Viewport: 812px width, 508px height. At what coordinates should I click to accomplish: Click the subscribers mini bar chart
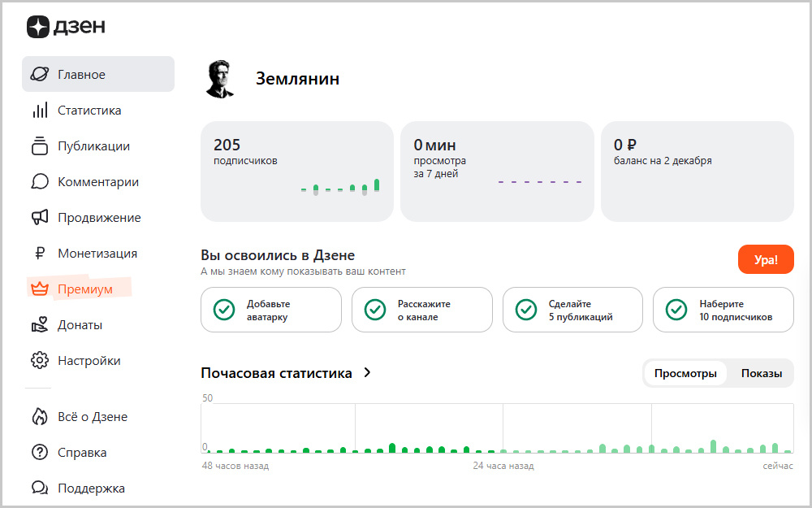pos(340,187)
